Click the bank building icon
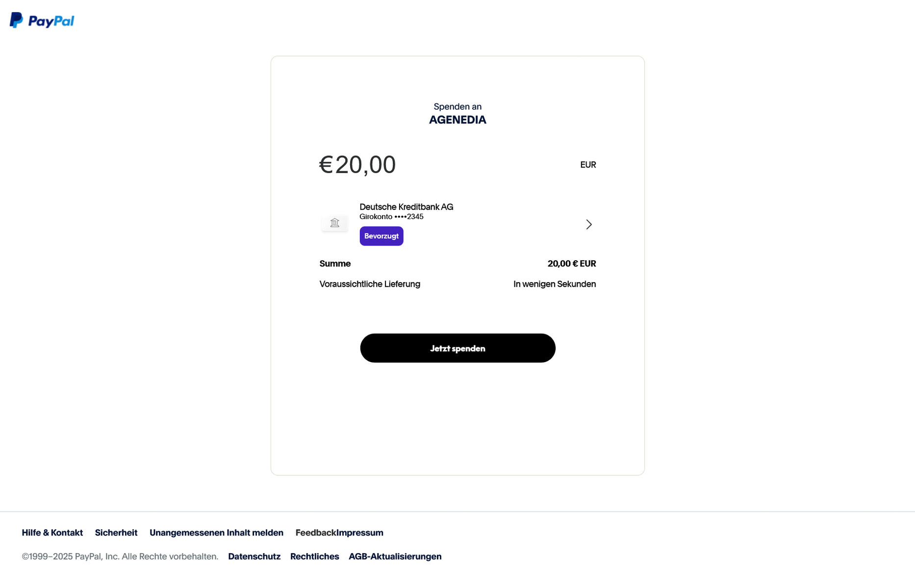This screenshot has height=588, width=915. [334, 223]
